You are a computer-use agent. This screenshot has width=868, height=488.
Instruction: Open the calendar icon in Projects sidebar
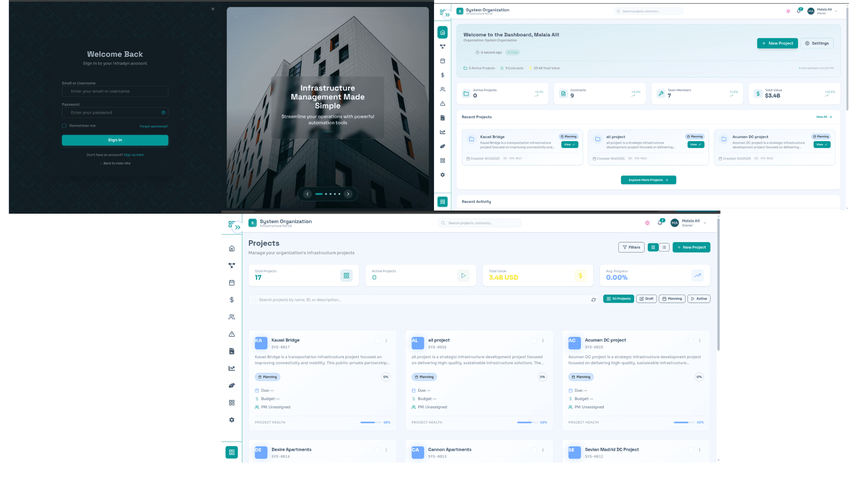[231, 282]
